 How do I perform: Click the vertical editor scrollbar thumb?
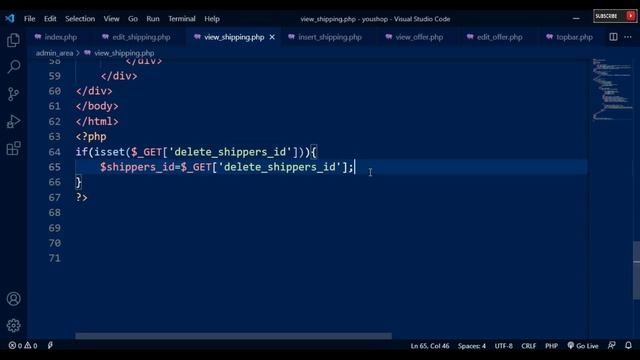(x=636, y=271)
